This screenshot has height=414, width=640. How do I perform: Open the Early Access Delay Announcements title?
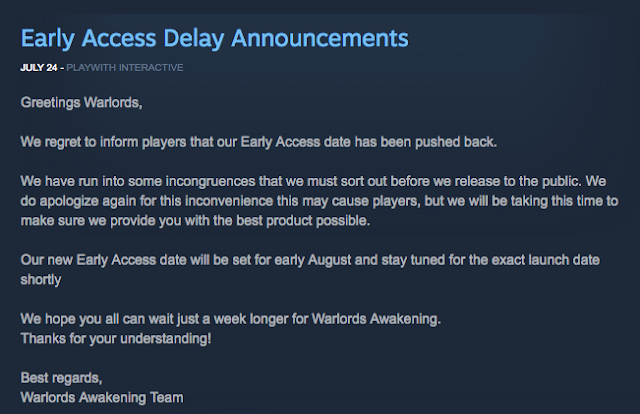(214, 40)
